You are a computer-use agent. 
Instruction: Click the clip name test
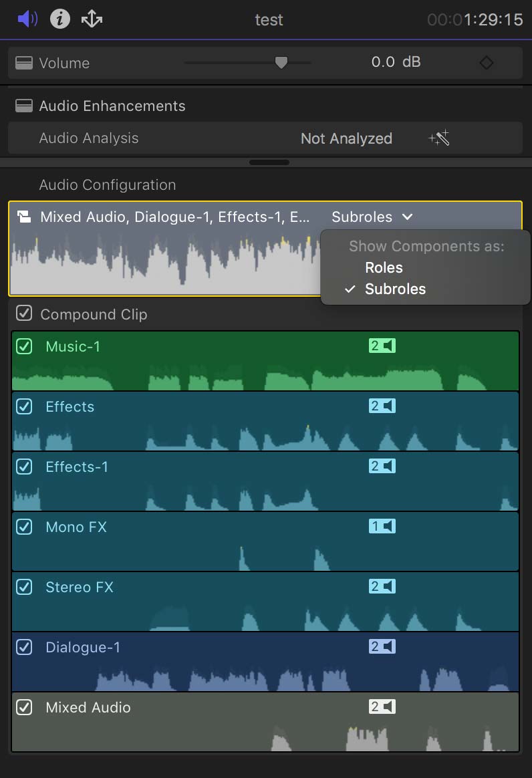[269, 20]
